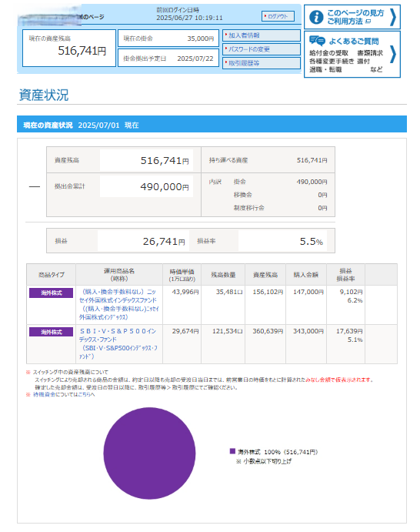Collapse the asset summary with the minus sign
Screen dimensions: 420x532
click(x=35, y=186)
